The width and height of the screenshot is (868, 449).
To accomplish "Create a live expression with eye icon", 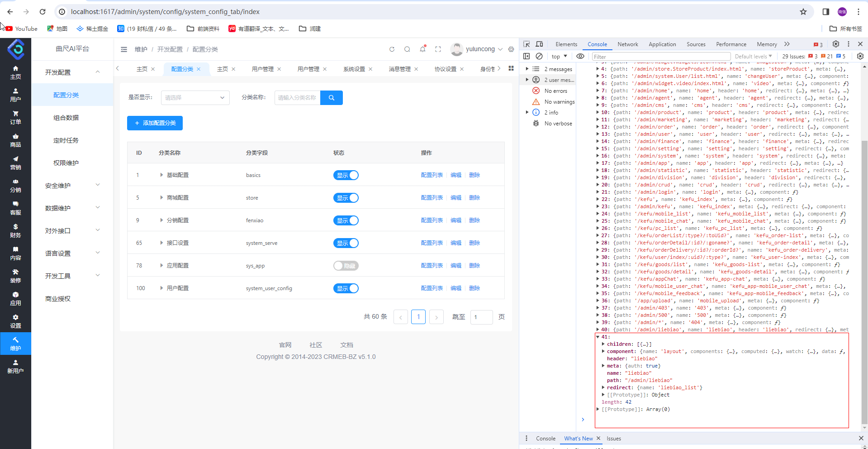I will click(x=580, y=56).
